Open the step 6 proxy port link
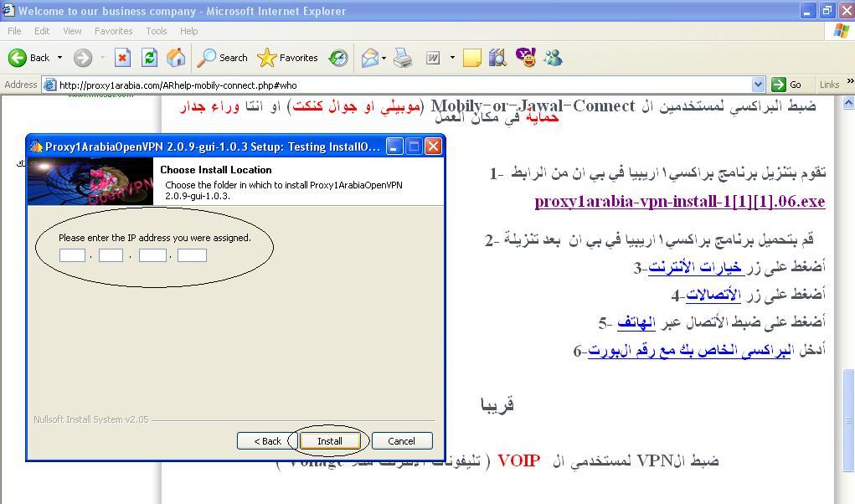The image size is (855, 504). coord(689,350)
